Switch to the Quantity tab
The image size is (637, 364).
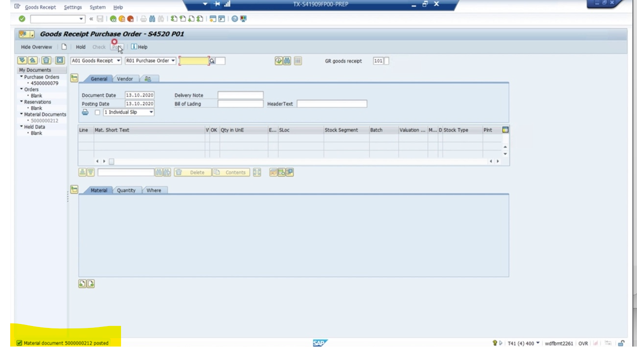pos(126,191)
